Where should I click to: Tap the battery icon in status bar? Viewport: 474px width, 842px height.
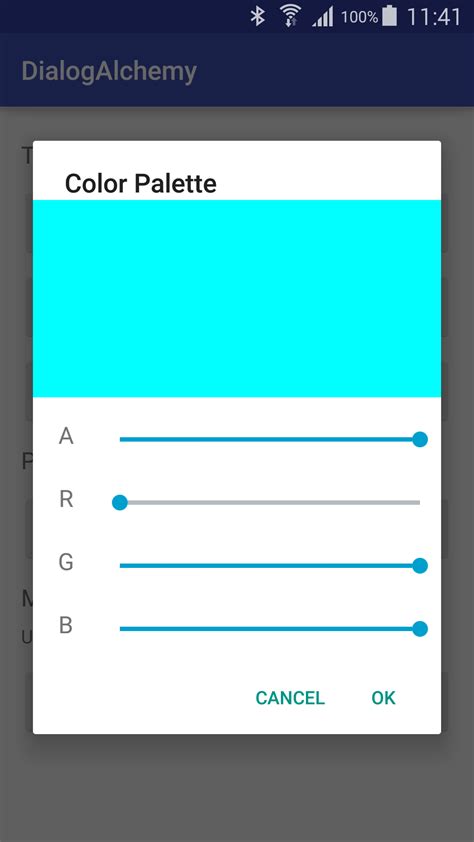[x=390, y=16]
